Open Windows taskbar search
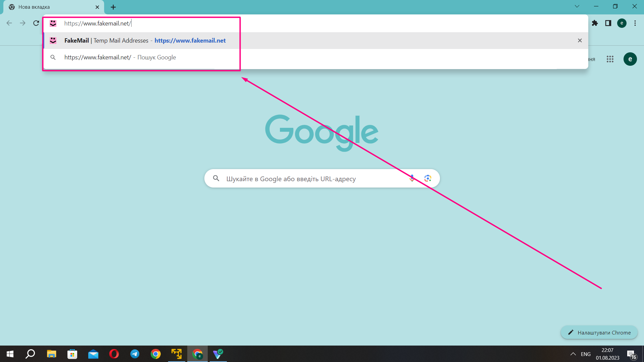 (31, 354)
